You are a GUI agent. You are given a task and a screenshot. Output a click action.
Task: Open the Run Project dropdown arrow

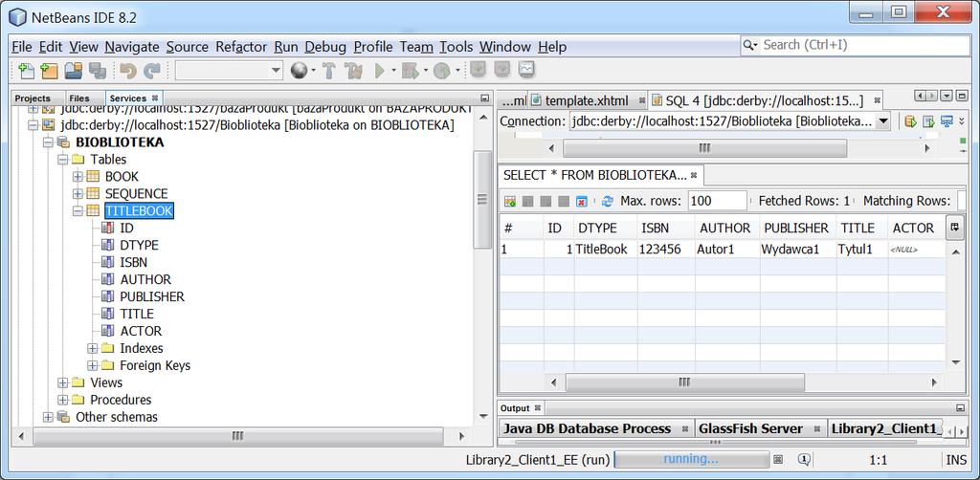click(x=393, y=71)
